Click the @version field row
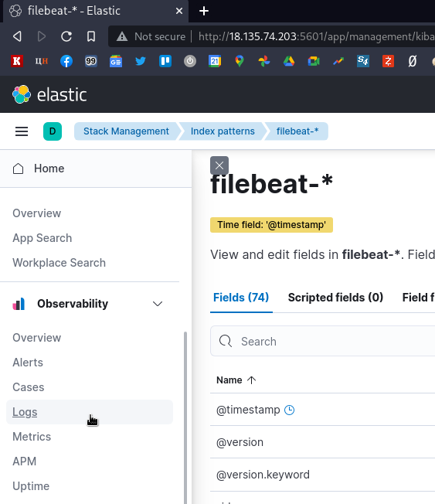The height and width of the screenshot is (504, 435). click(322, 442)
